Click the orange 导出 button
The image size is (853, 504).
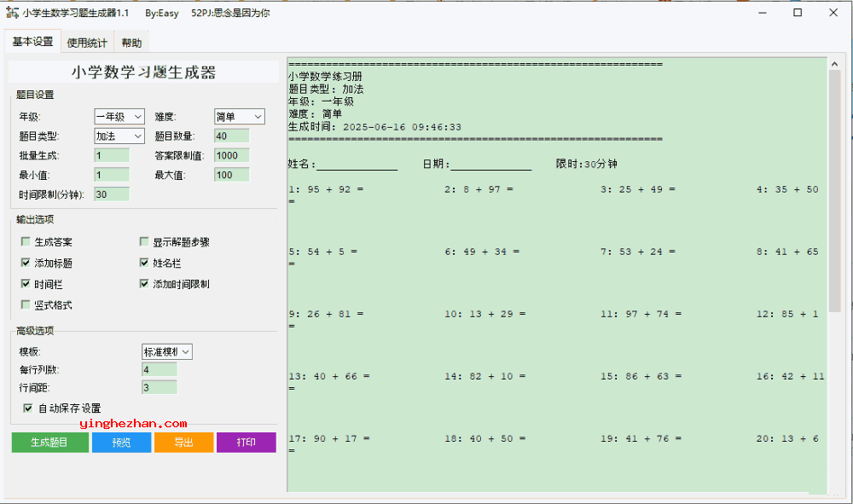coord(184,443)
